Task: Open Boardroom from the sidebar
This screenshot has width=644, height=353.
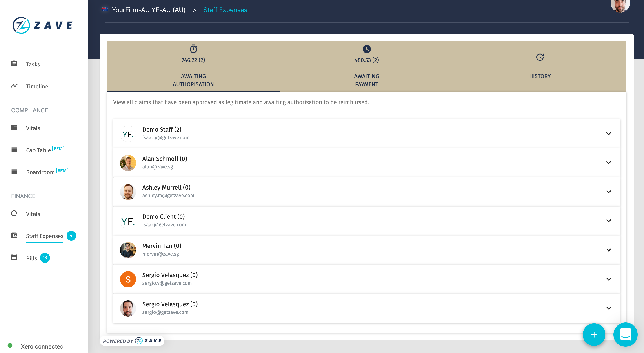Action: click(40, 172)
